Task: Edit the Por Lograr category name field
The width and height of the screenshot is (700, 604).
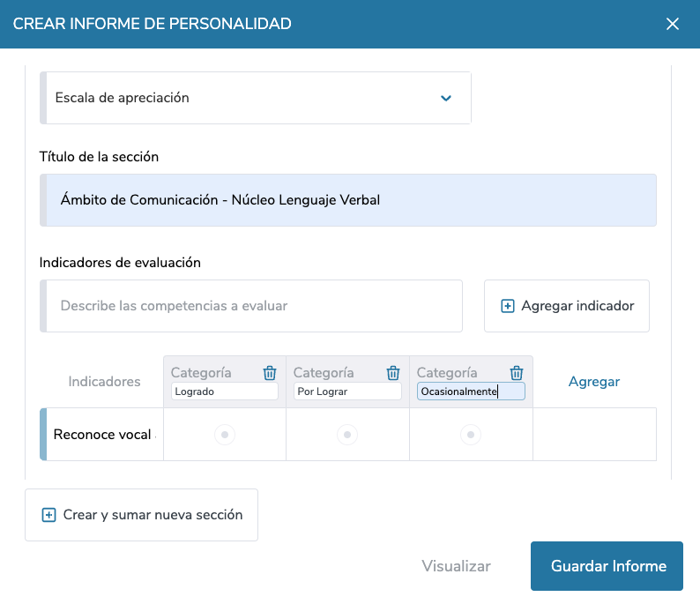Action: [x=347, y=391]
